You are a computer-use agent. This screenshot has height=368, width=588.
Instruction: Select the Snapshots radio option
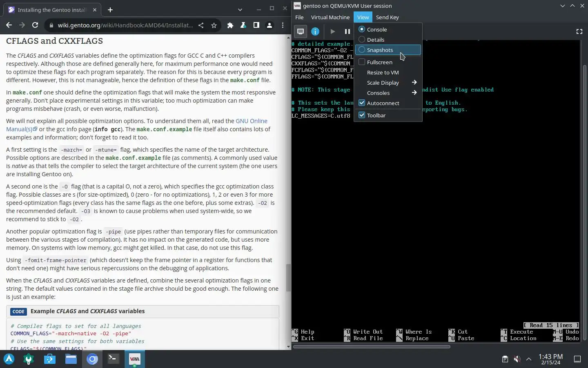coord(388,50)
